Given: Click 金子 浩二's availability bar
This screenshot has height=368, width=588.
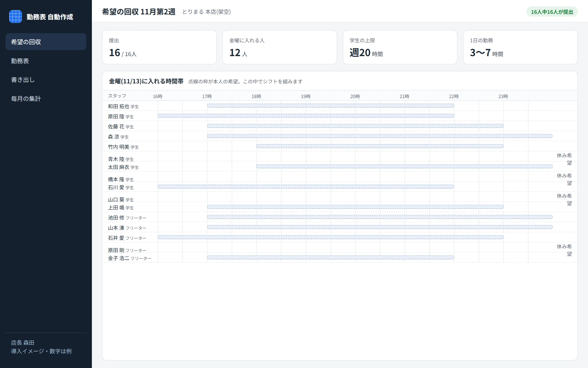Looking at the screenshot, I should pyautogui.click(x=330, y=257).
